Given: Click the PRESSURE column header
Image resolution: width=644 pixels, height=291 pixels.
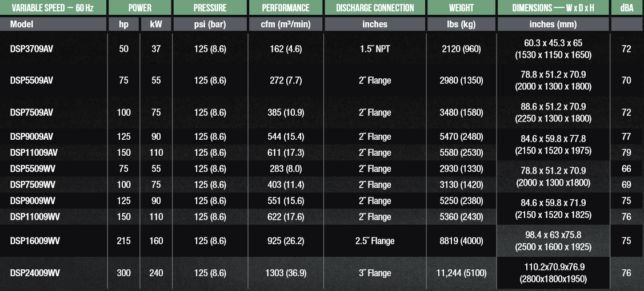Looking at the screenshot, I should [210, 9].
